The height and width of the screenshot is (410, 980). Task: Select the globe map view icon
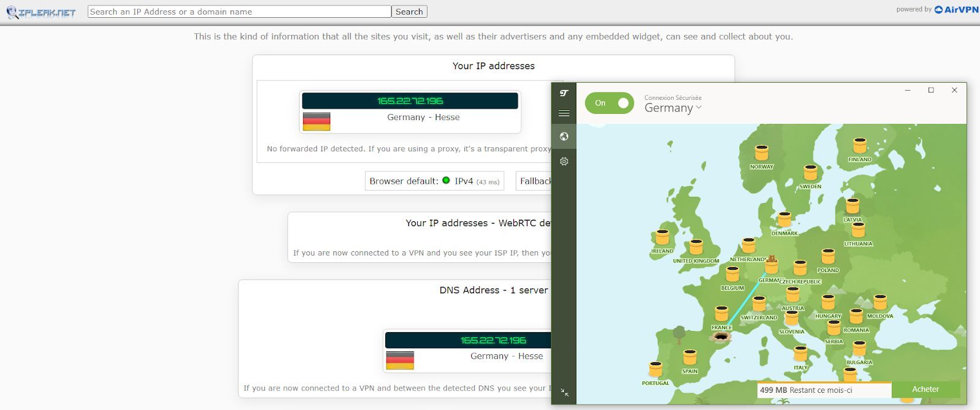tap(564, 137)
